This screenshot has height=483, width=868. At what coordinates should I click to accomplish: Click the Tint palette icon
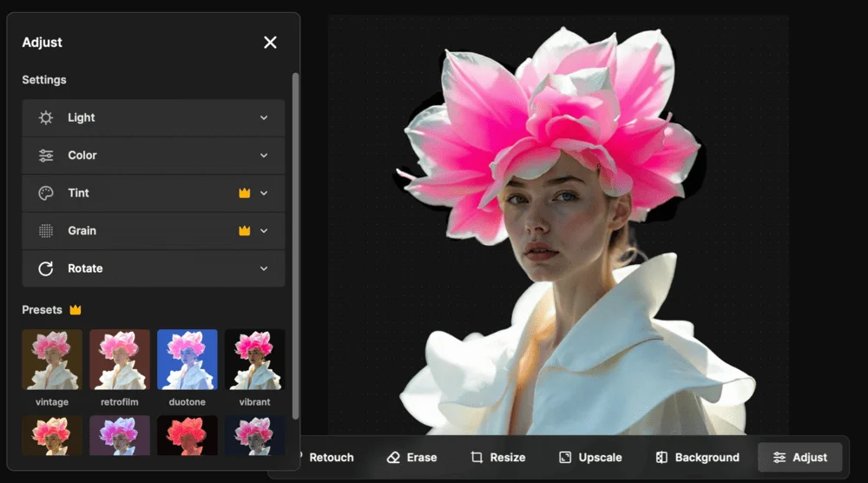[46, 193]
